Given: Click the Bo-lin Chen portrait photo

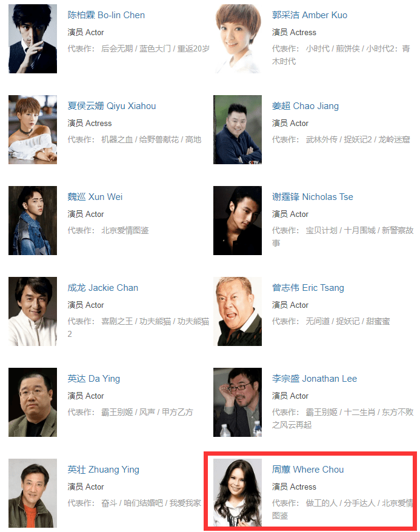Looking at the screenshot, I should tap(33, 39).
